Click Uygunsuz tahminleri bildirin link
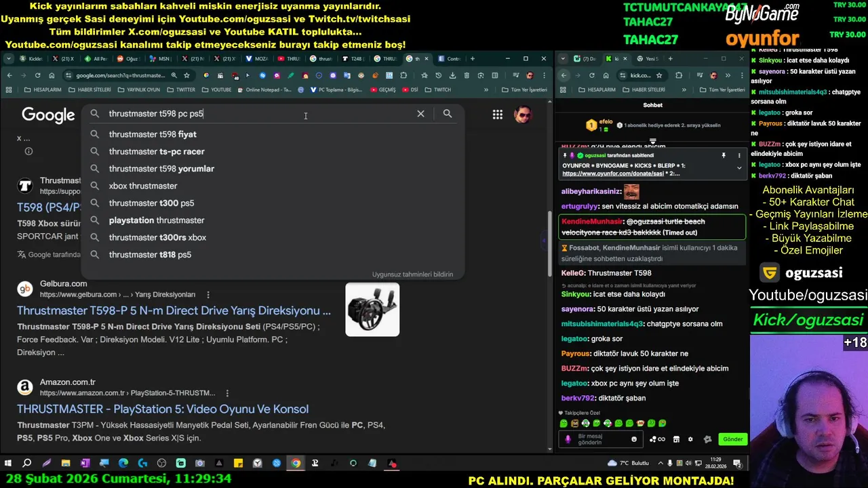 pos(412,274)
